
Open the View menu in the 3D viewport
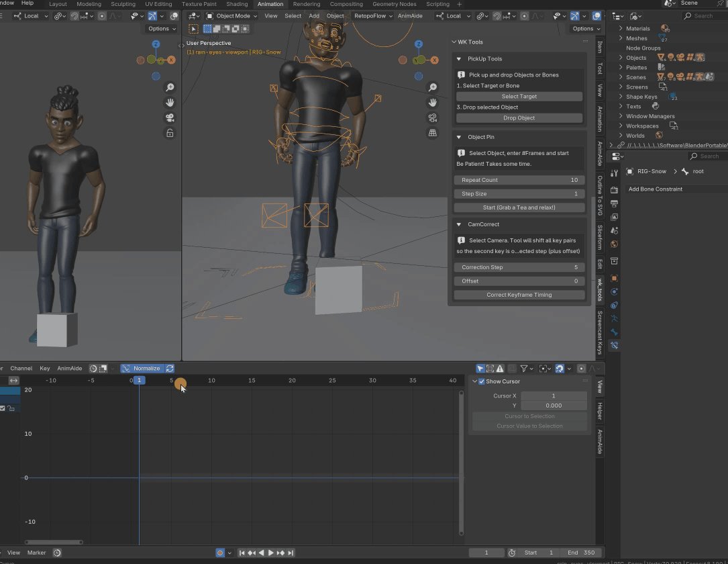point(271,15)
